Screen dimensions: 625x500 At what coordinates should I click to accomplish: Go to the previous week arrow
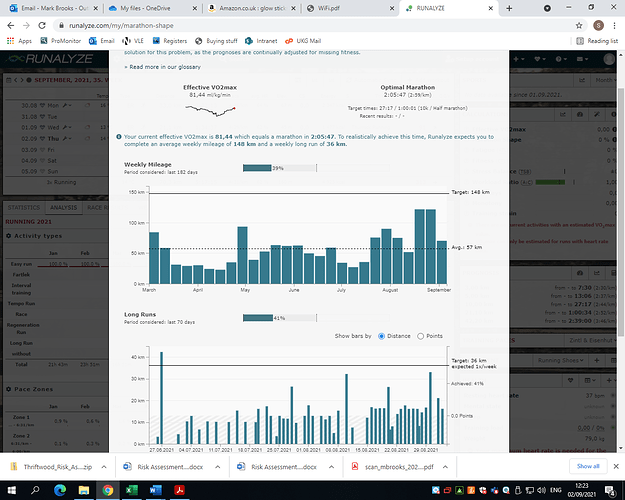click(16, 80)
